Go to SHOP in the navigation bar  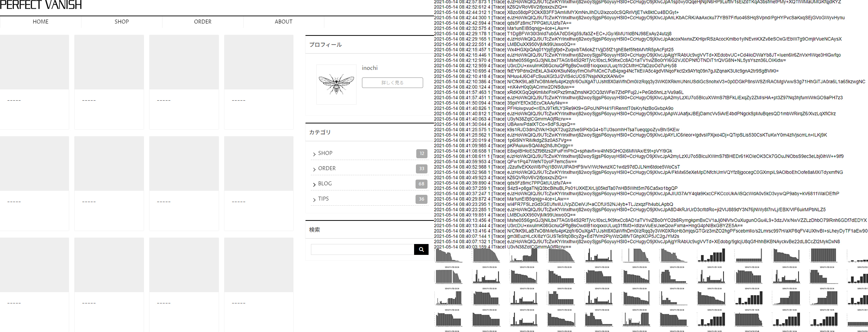122,22
